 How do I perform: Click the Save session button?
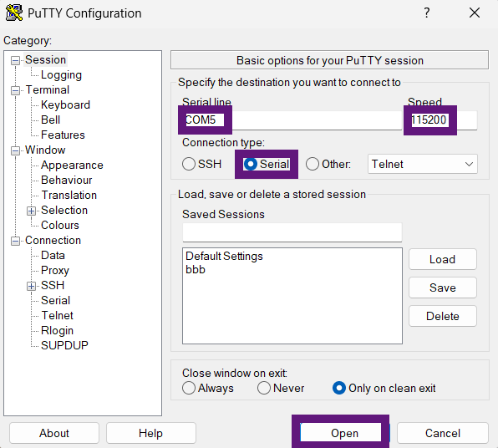pos(443,288)
